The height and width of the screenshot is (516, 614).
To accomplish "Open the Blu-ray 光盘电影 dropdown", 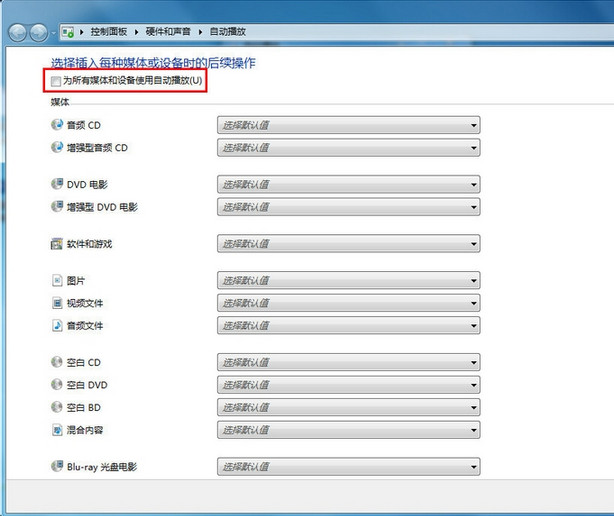I will pyautogui.click(x=349, y=467).
